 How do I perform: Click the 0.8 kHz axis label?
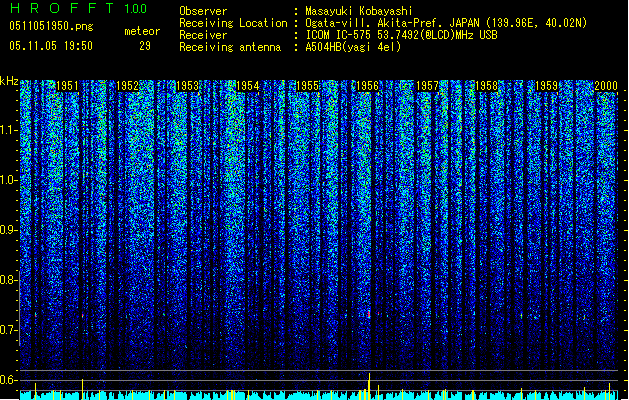point(8,280)
